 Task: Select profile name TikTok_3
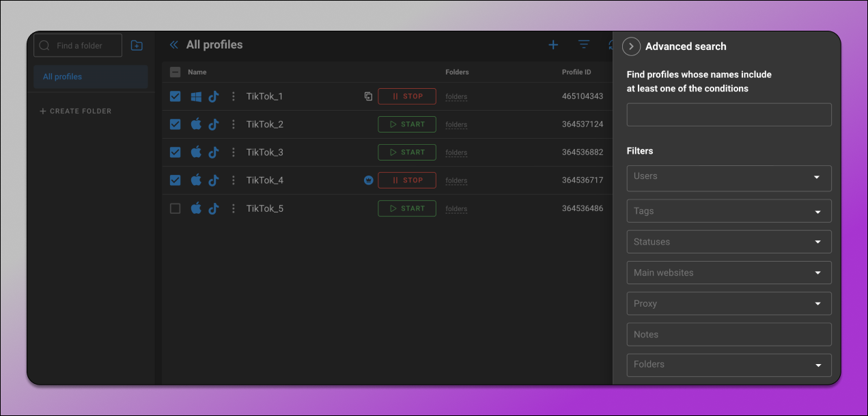(265, 152)
